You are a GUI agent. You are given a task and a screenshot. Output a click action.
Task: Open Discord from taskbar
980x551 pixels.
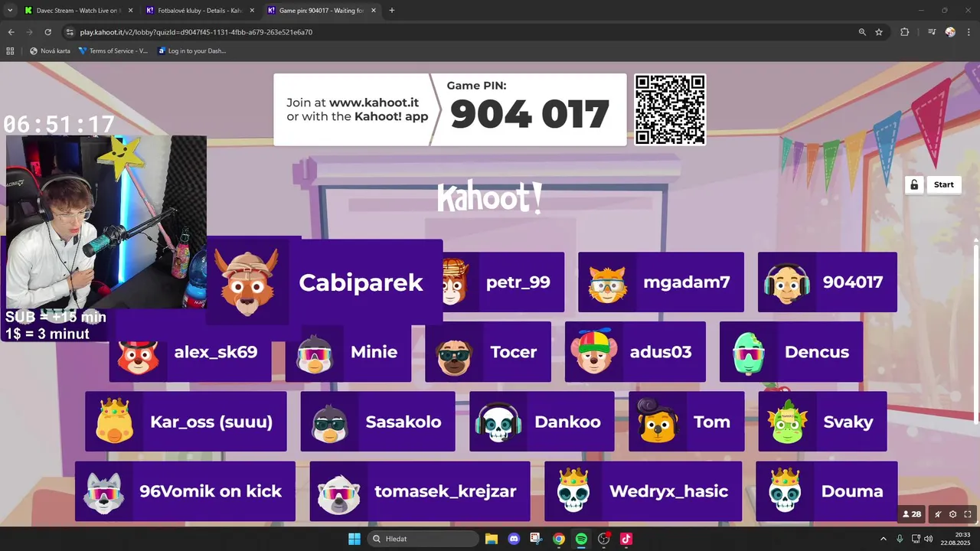pos(514,539)
